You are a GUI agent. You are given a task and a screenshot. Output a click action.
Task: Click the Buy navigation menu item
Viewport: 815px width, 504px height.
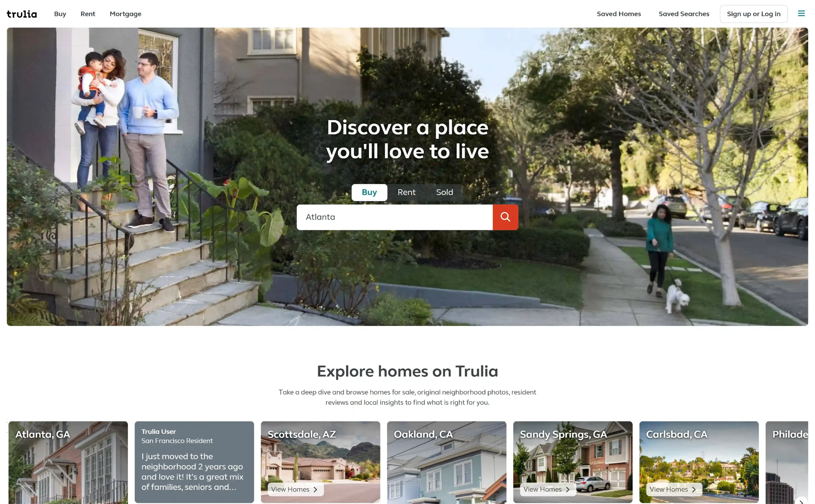(60, 13)
